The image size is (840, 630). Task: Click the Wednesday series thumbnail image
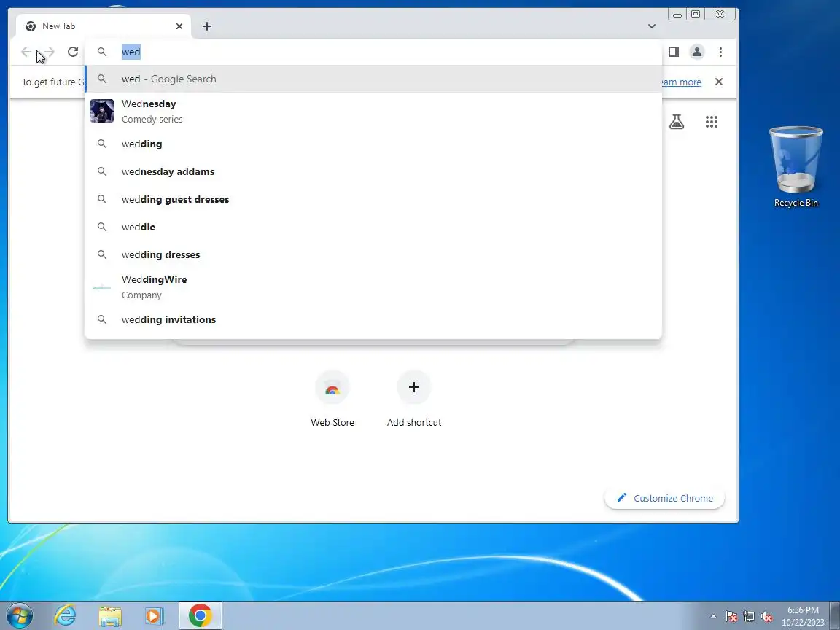[102, 111]
